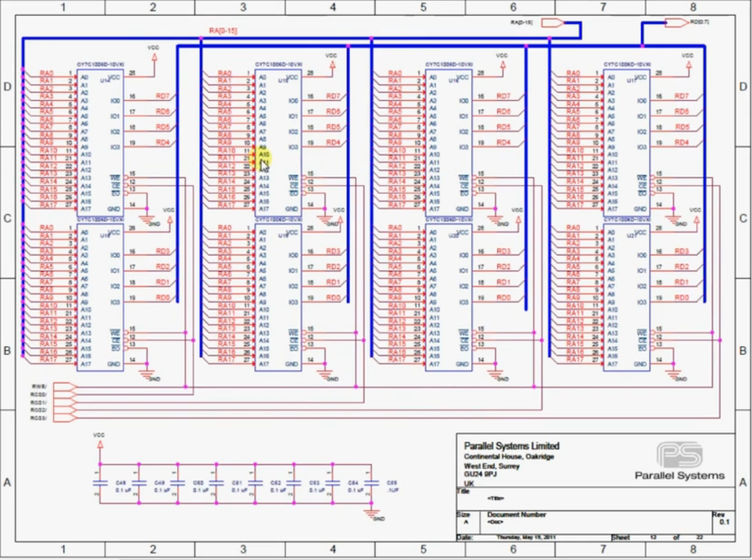Select capacitor C53 symbol
Screen dimensions: 752x560
[293, 483]
